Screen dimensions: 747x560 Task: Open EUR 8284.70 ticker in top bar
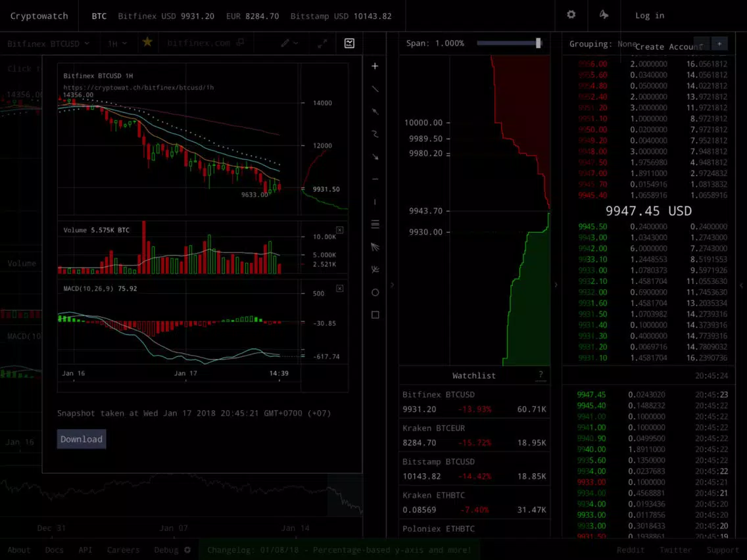coord(253,16)
